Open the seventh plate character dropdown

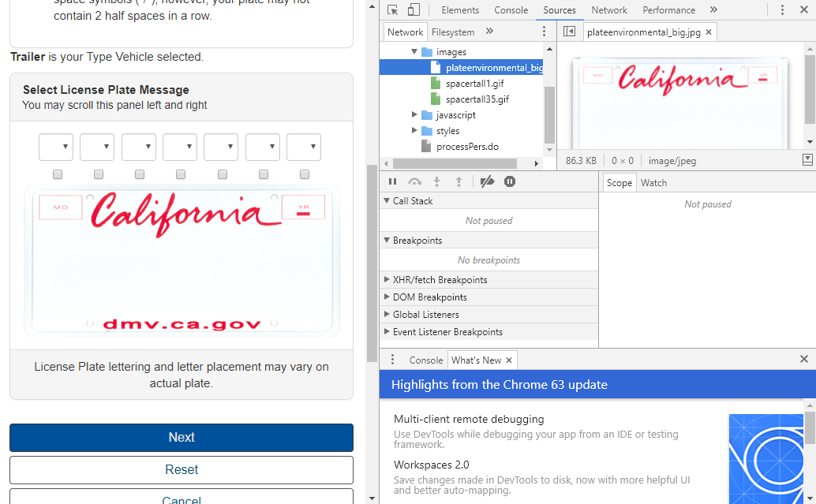pos(303,147)
